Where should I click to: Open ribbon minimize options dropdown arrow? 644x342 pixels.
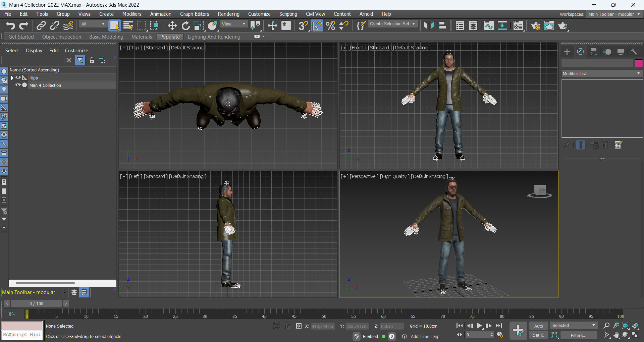(263, 37)
